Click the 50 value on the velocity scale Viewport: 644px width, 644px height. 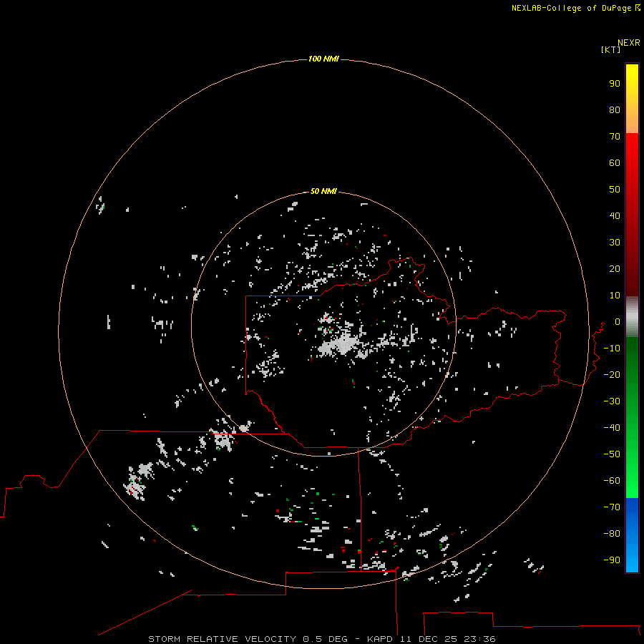615,190
